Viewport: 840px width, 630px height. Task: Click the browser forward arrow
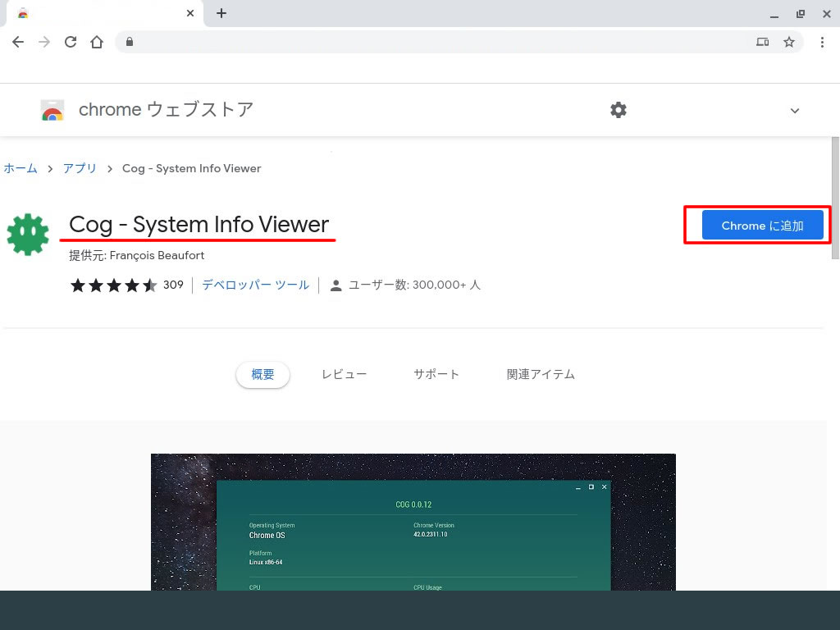[x=44, y=42]
